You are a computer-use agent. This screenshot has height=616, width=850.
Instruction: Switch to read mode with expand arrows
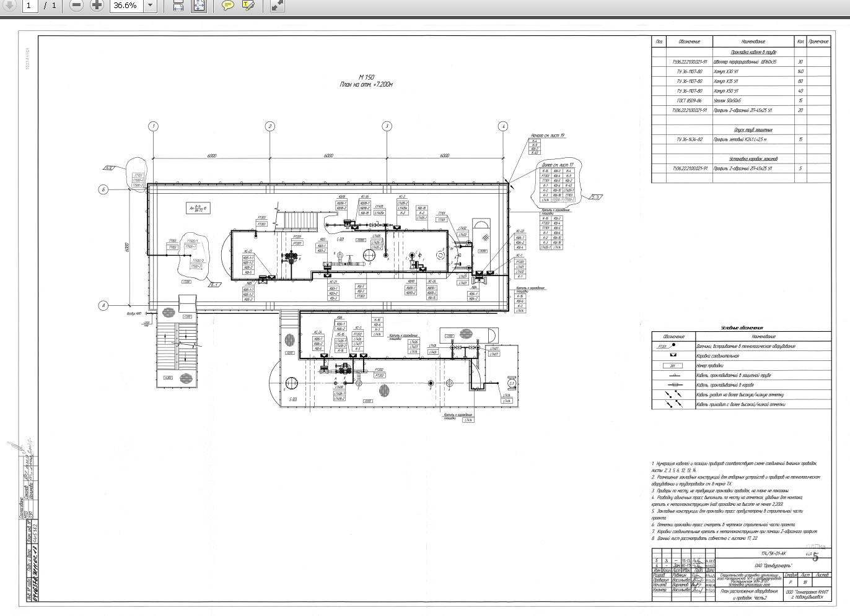click(x=277, y=5)
